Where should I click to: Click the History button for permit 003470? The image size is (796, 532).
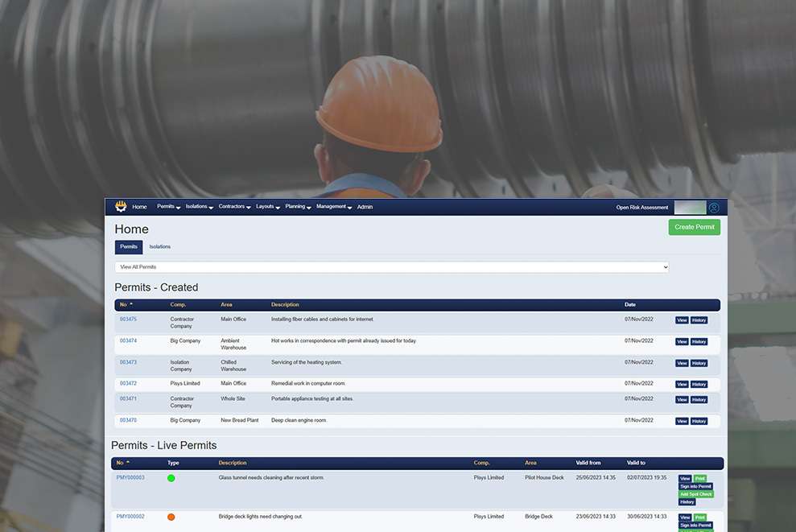[x=699, y=421]
